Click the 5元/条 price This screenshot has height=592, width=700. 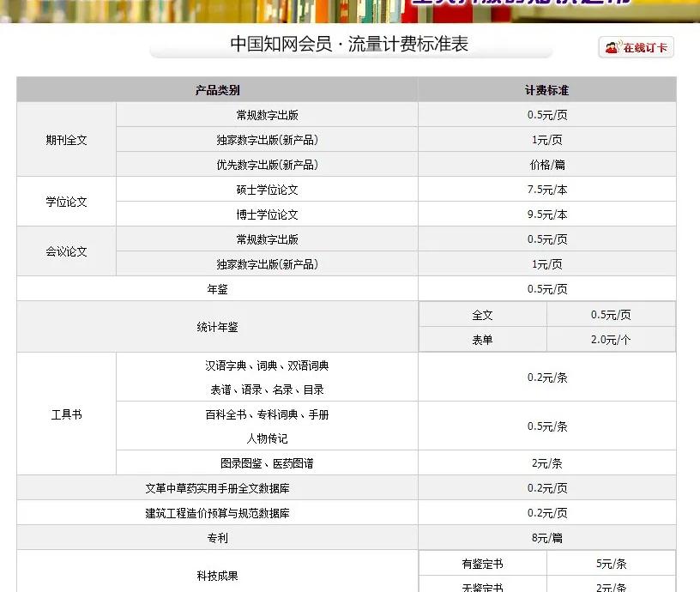tap(611, 564)
